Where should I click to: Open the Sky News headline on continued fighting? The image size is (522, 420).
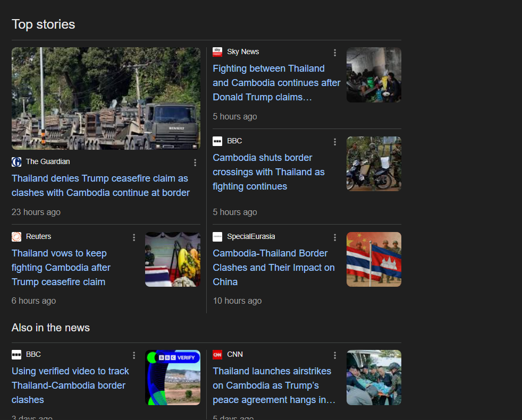[x=276, y=83]
